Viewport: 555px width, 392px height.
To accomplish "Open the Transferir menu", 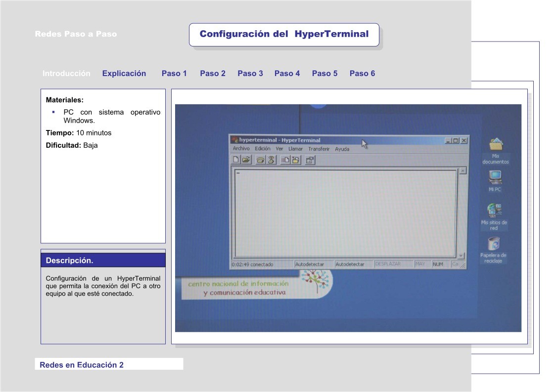I will (319, 149).
